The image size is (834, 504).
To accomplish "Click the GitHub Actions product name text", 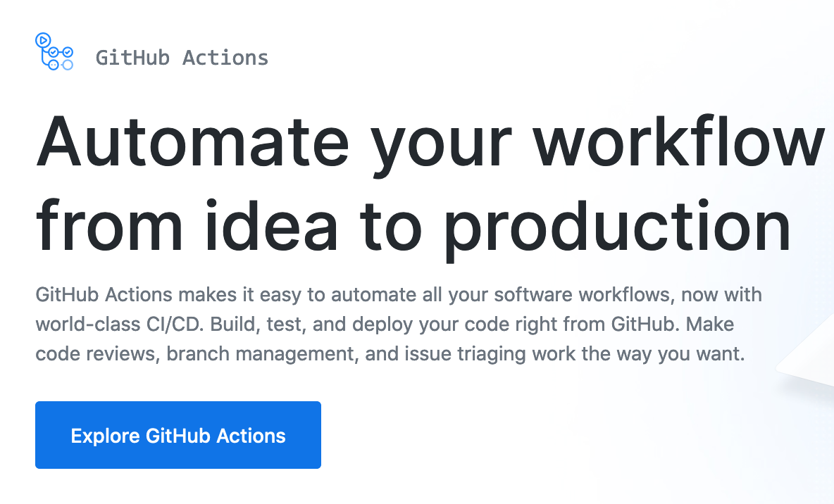I will tap(182, 58).
